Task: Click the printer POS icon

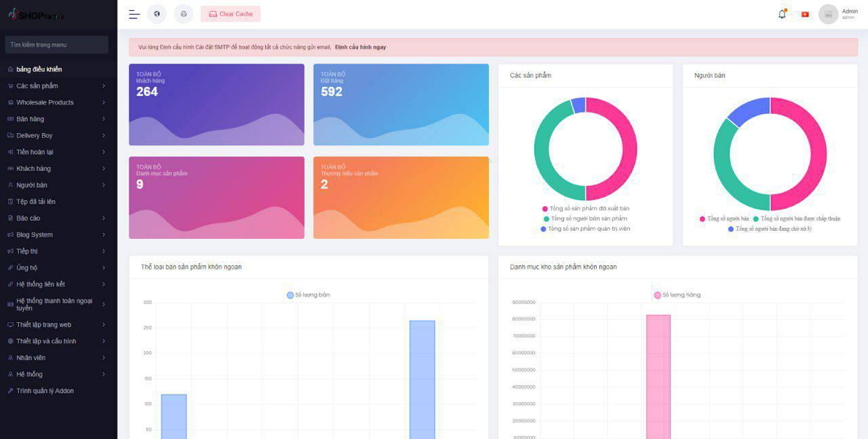Action: click(x=183, y=14)
